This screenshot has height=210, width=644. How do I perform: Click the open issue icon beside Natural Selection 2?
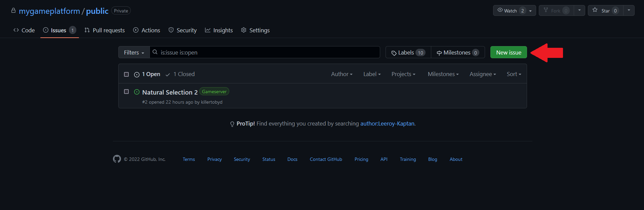click(137, 92)
